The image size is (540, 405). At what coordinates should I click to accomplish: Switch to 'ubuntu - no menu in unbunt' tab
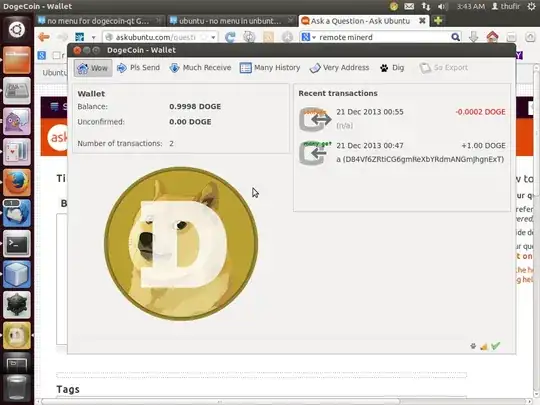click(x=231, y=21)
